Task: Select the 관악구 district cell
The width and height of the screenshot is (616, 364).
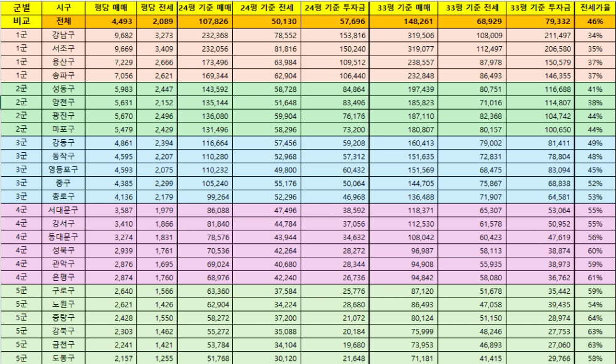Action: [x=63, y=264]
